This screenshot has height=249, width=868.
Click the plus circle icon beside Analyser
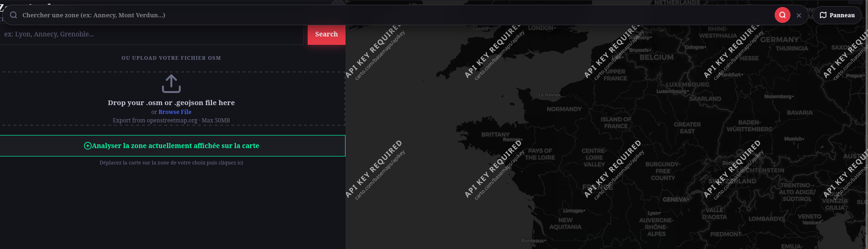(x=87, y=146)
